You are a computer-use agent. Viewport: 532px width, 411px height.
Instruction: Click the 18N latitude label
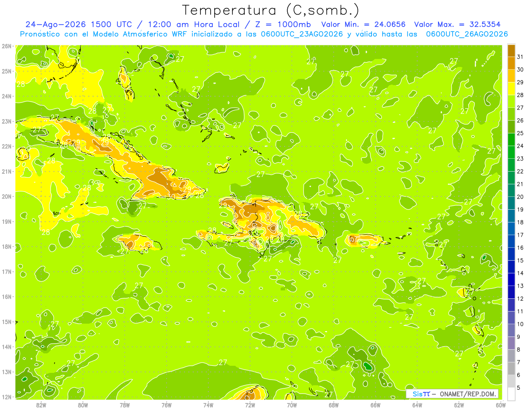click(x=7, y=247)
